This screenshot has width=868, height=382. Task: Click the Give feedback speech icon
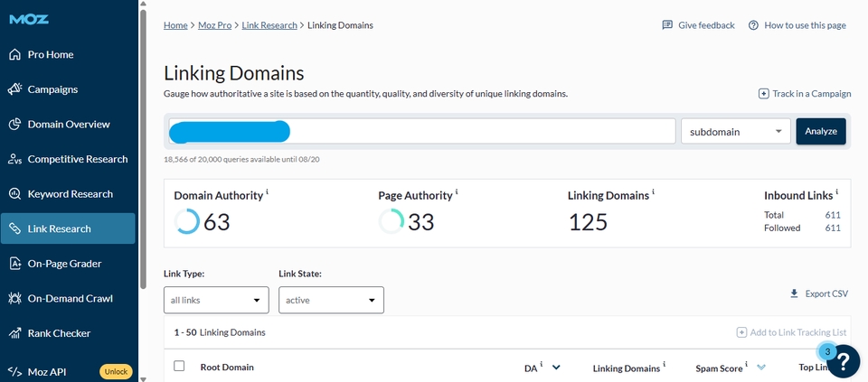point(667,25)
